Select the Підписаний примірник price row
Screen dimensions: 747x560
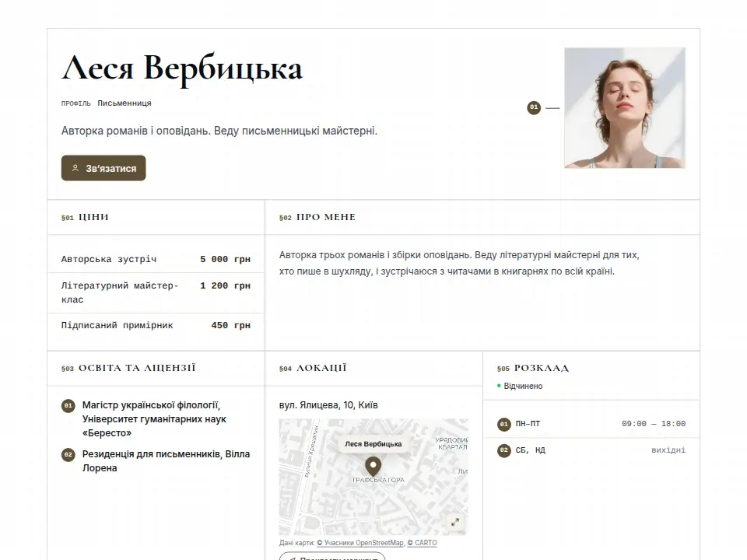coord(156,325)
